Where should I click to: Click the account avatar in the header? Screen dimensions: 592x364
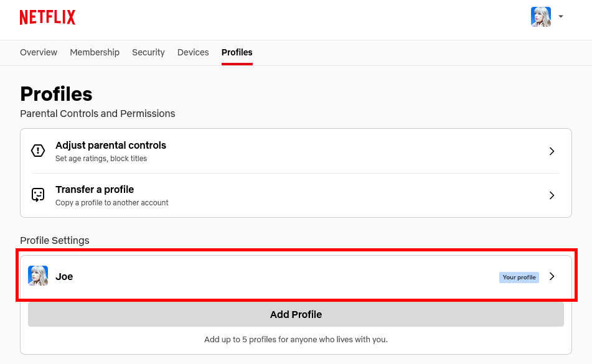coord(540,17)
